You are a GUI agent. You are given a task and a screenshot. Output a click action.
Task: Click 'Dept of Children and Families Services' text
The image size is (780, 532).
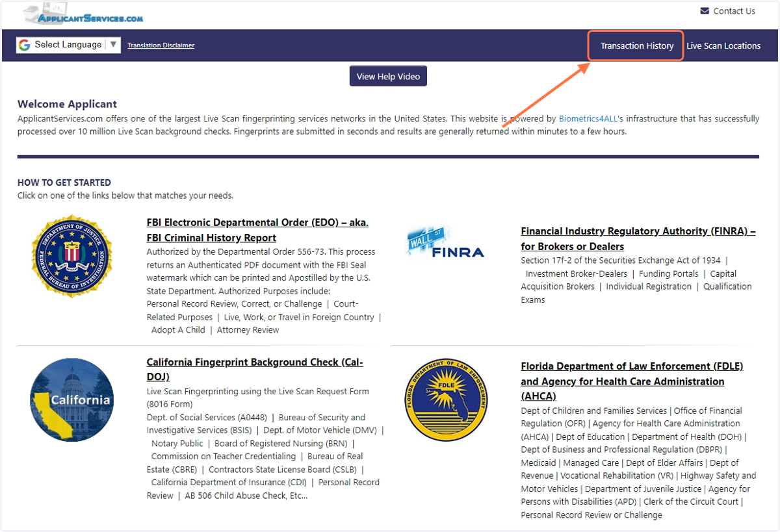tap(594, 411)
